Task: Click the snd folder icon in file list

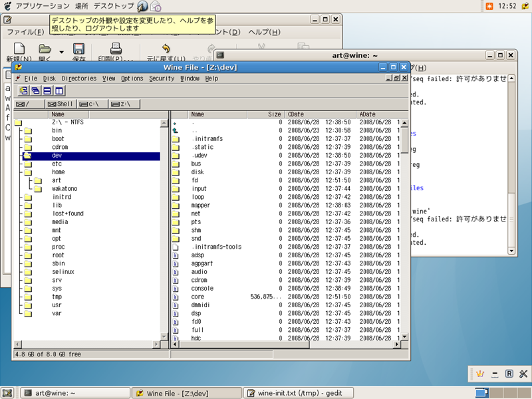Action: (x=176, y=239)
